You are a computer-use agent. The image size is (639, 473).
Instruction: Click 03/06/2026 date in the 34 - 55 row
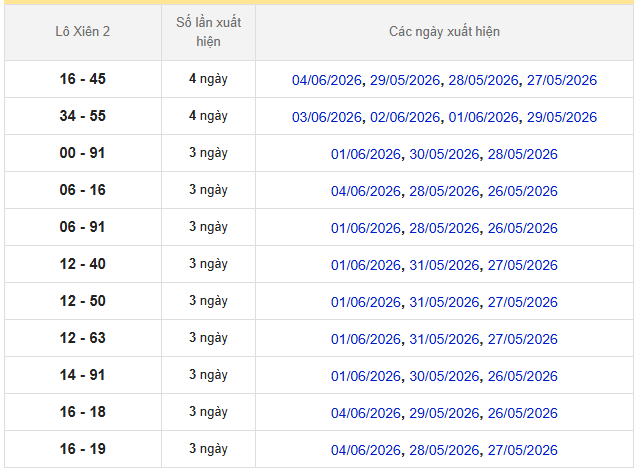click(x=327, y=117)
